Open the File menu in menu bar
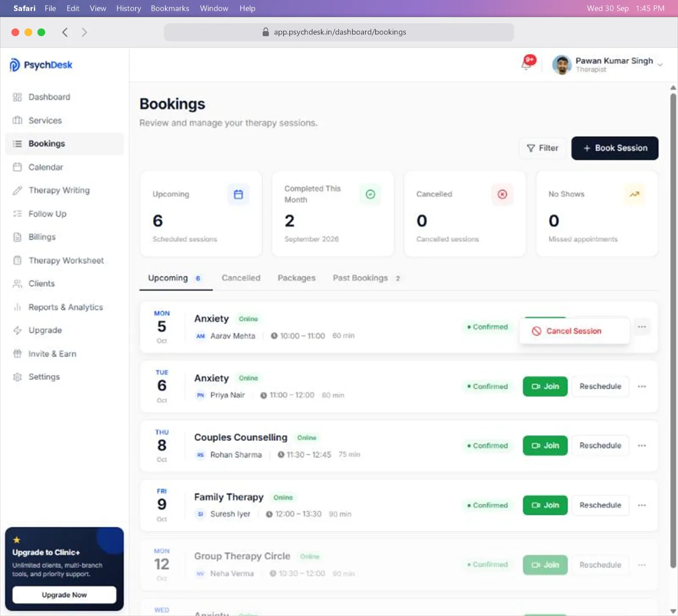The height and width of the screenshot is (616, 678). pyautogui.click(x=50, y=8)
